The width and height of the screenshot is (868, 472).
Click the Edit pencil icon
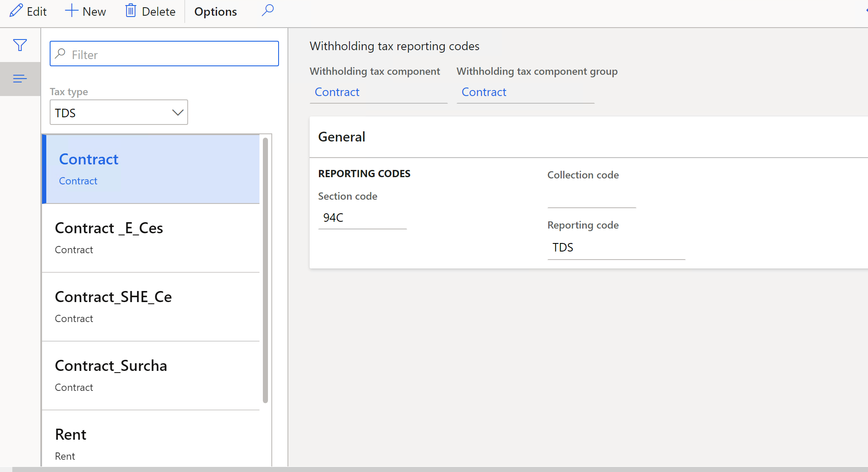coord(16,11)
